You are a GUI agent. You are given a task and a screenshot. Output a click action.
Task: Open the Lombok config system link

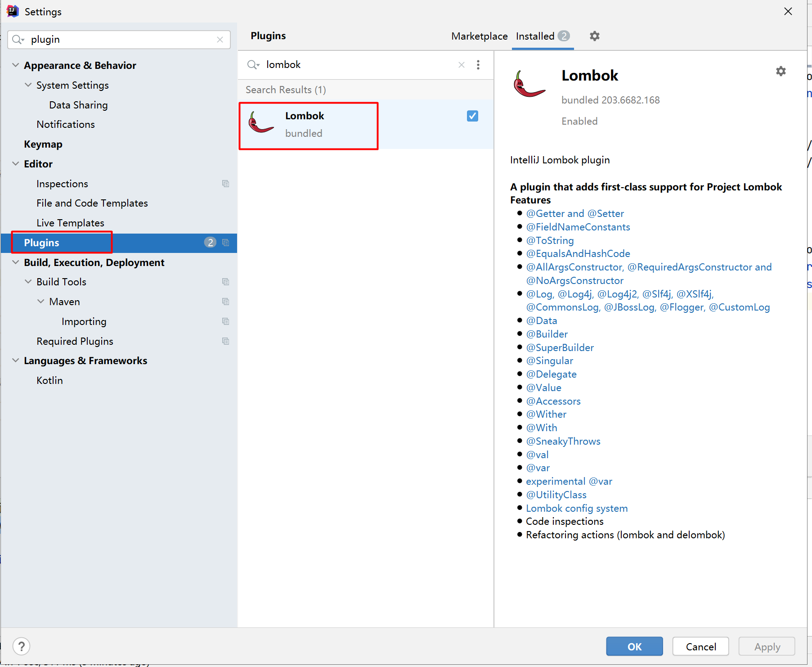pos(577,508)
